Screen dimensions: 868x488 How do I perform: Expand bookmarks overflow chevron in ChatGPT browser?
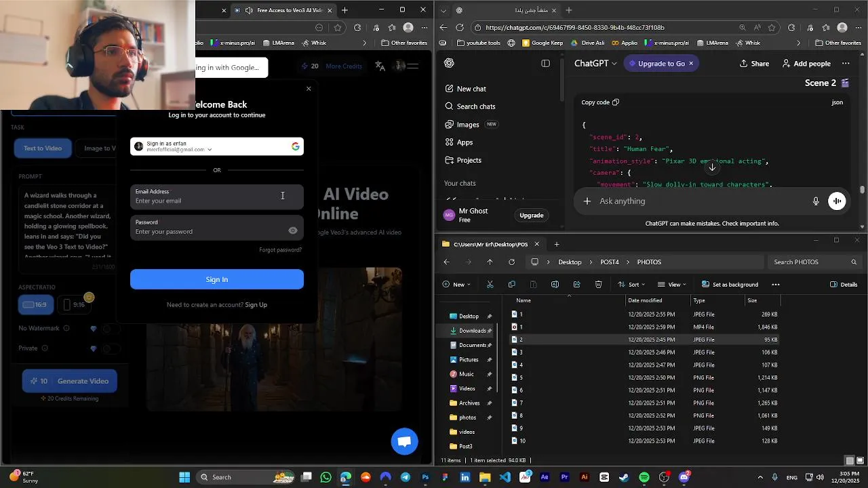(x=798, y=43)
